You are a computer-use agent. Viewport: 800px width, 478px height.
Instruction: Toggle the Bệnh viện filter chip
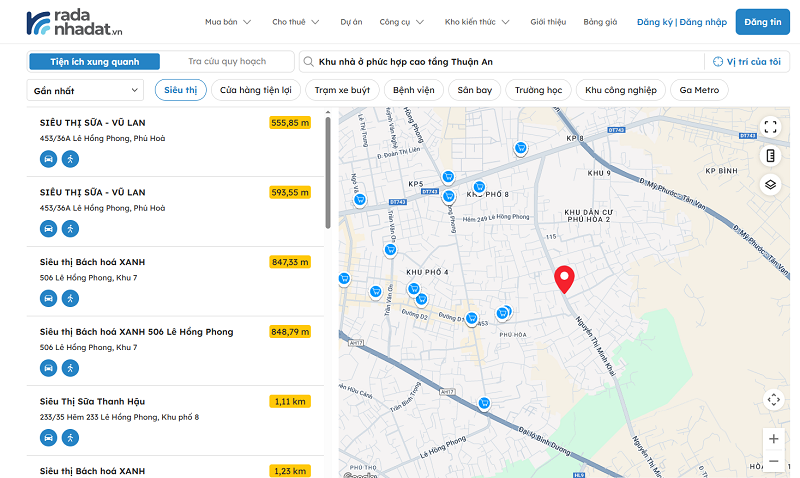click(413, 90)
